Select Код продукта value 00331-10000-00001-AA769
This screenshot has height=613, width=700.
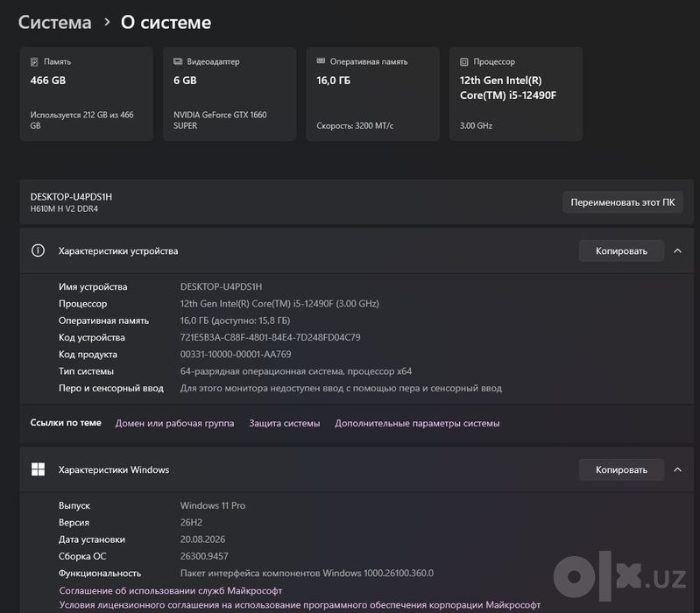pos(236,355)
